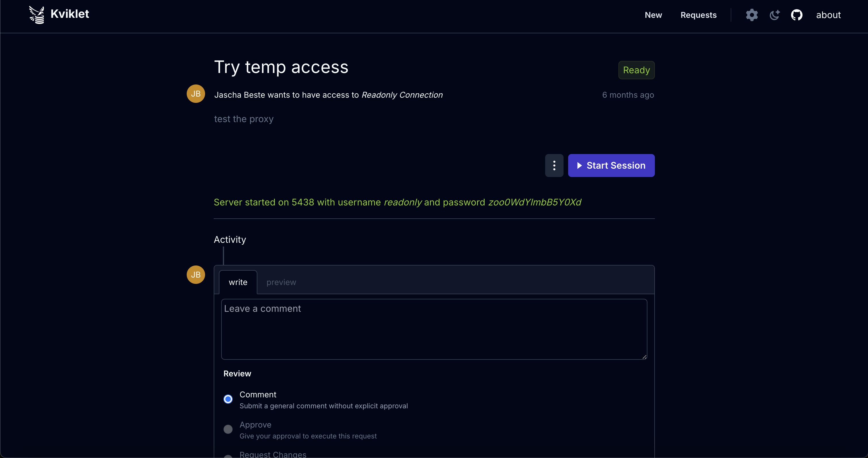The image size is (868, 458).
Task: Click the 'test the proxy' description
Action: (x=244, y=119)
